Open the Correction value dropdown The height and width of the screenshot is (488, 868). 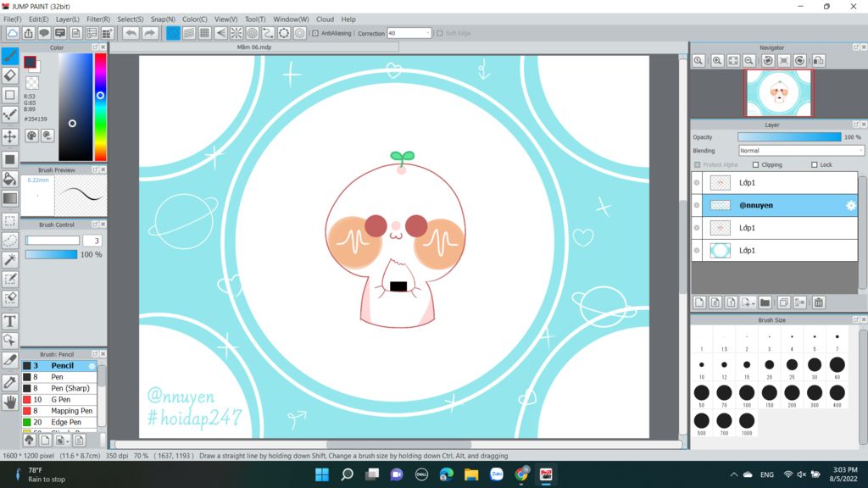pyautogui.click(x=409, y=33)
